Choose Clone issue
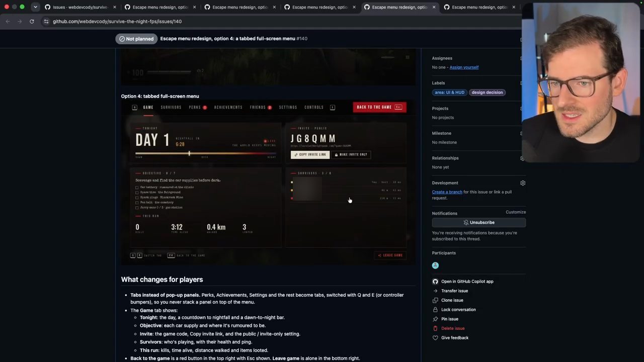Image resolution: width=644 pixels, height=362 pixels. tap(448, 300)
